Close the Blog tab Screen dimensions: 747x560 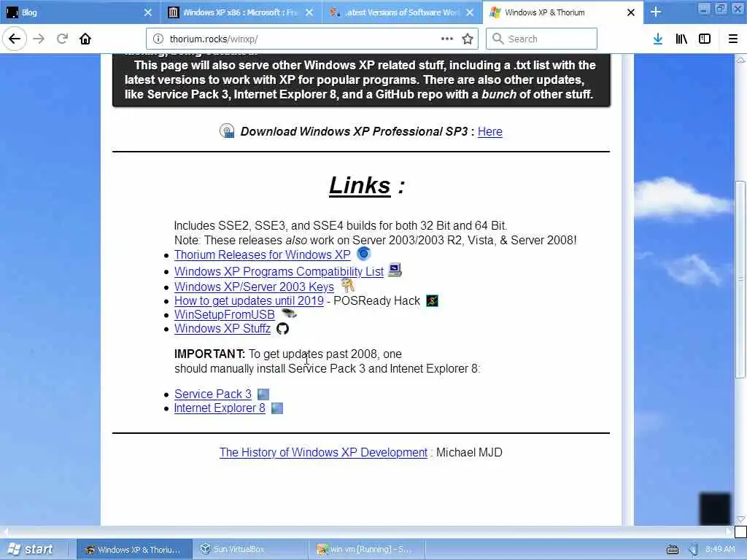147,12
